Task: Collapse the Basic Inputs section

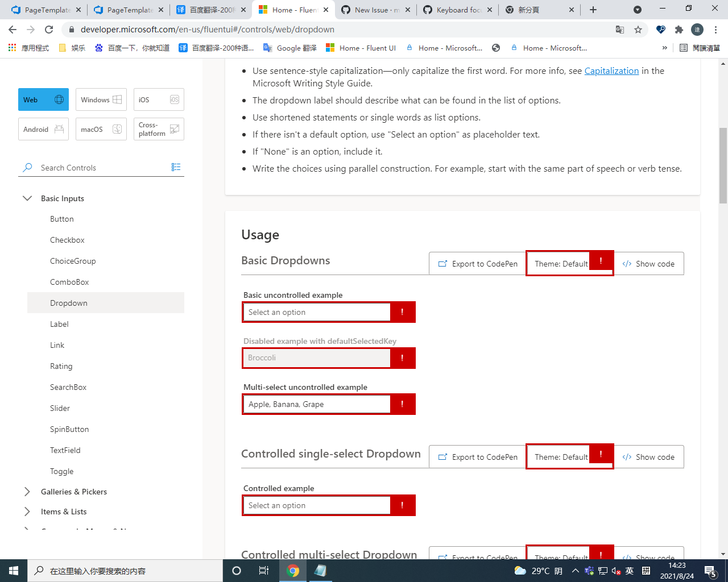Action: (x=27, y=198)
